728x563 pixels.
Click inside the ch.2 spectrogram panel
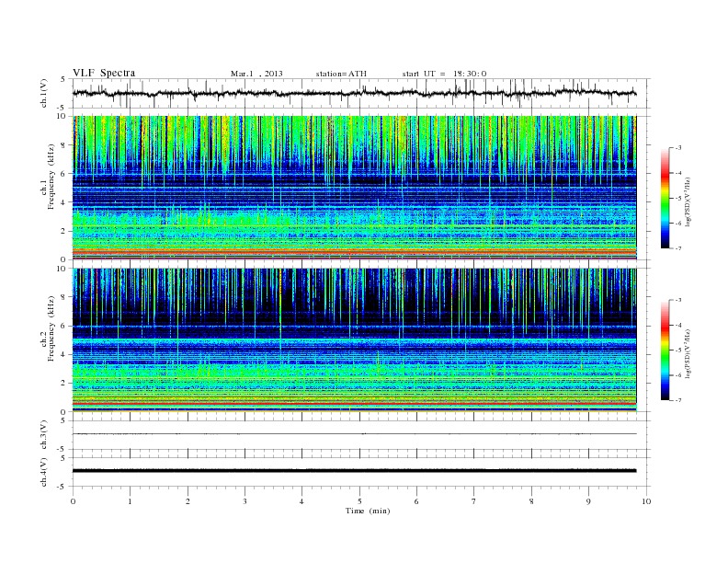point(354,340)
